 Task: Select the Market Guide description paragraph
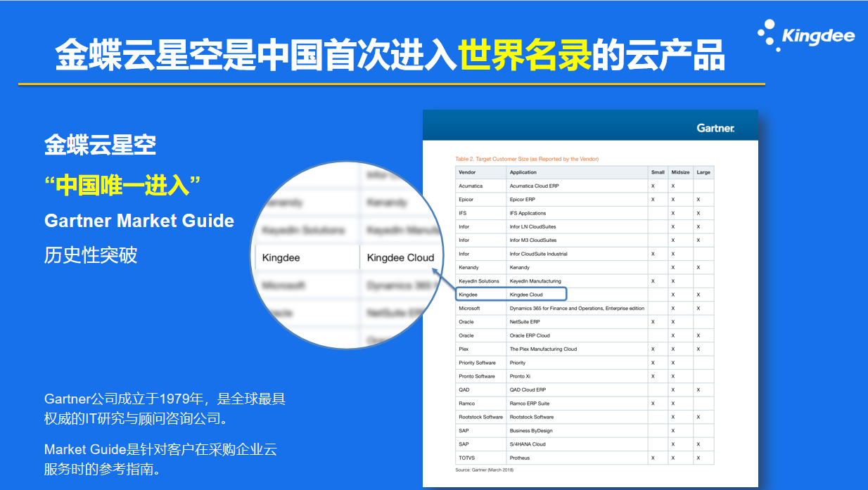point(160,458)
